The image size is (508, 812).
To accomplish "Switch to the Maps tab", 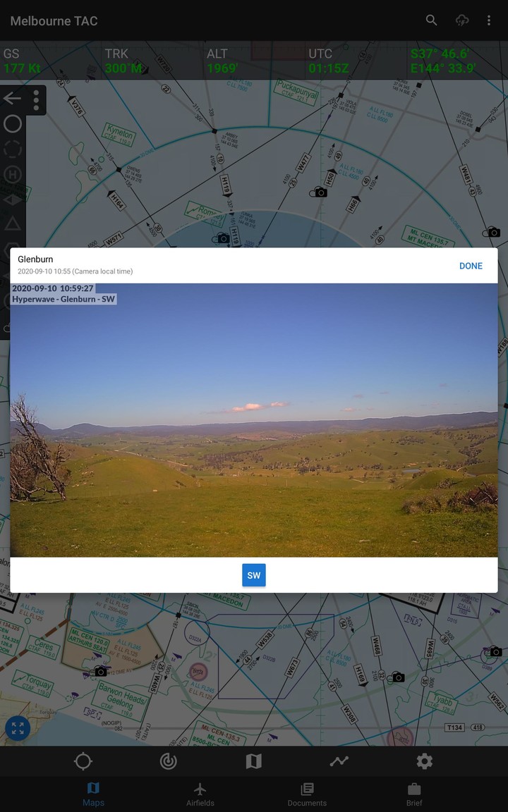I will (x=93, y=794).
